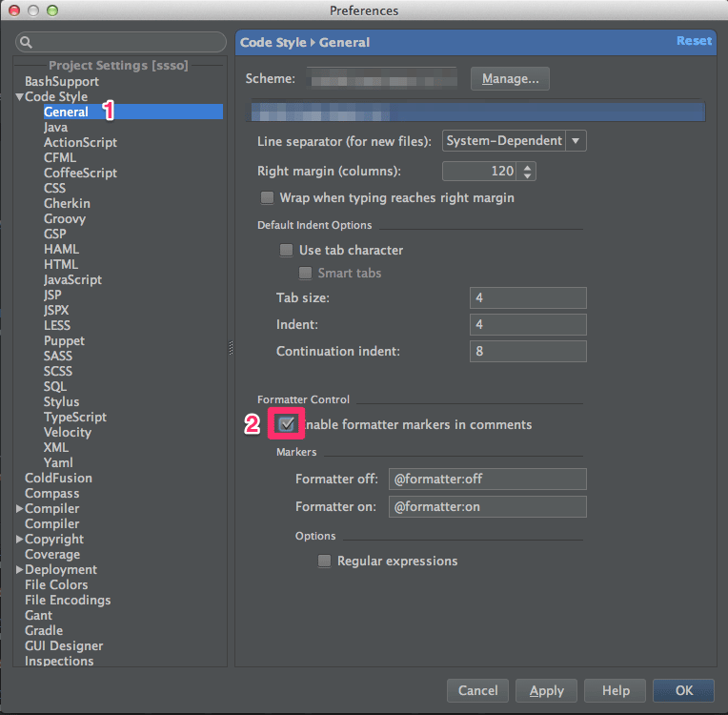Screen dimensions: 728x715
Task: Open CSS code style settings
Action: coord(54,188)
